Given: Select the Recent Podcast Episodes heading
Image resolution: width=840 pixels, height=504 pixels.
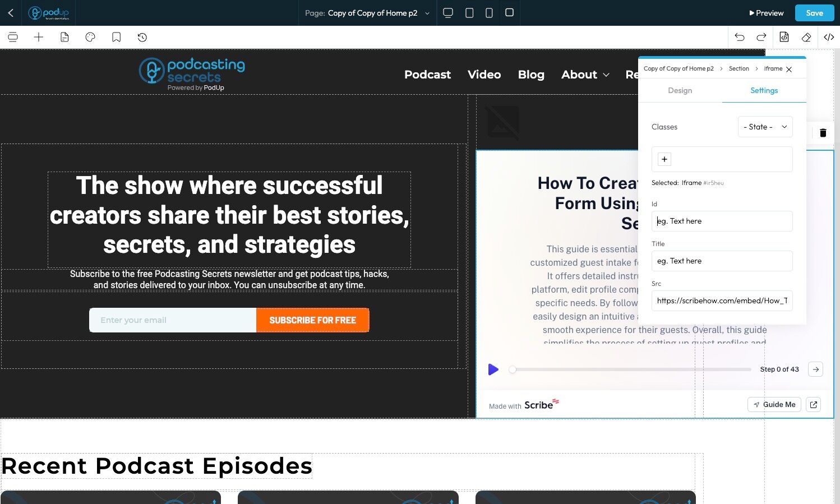Looking at the screenshot, I should [x=156, y=466].
